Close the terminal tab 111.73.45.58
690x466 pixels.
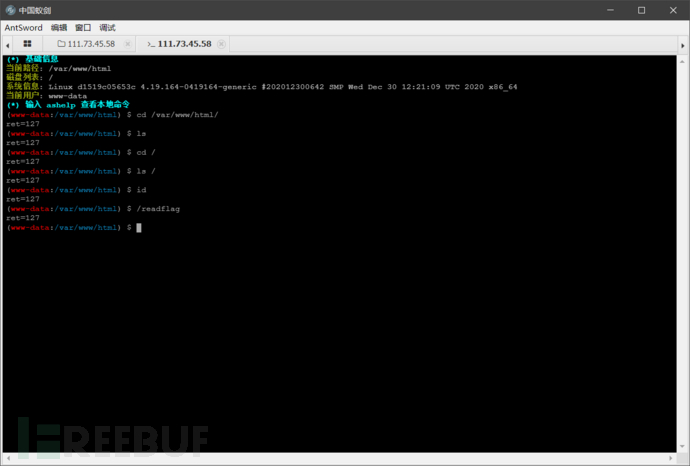(x=221, y=44)
